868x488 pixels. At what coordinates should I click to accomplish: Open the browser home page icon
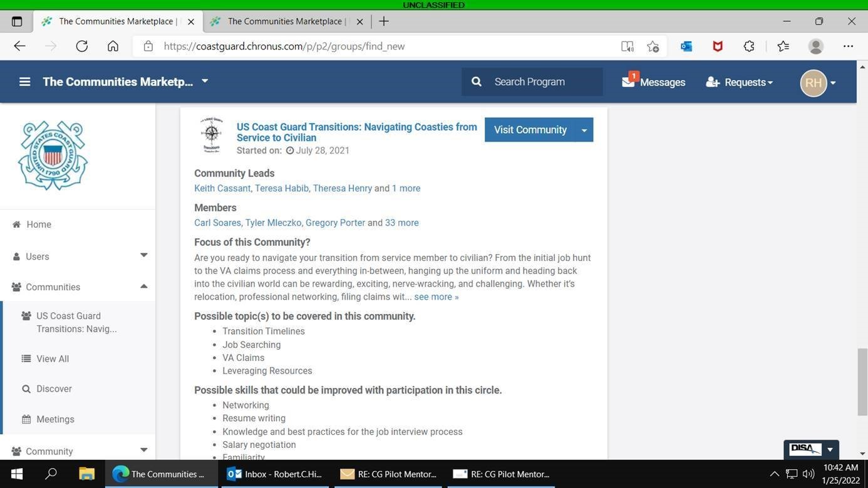coord(113,46)
